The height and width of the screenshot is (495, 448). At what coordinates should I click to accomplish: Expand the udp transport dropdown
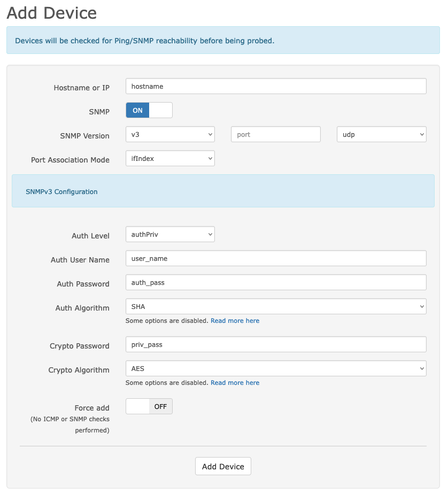point(381,135)
